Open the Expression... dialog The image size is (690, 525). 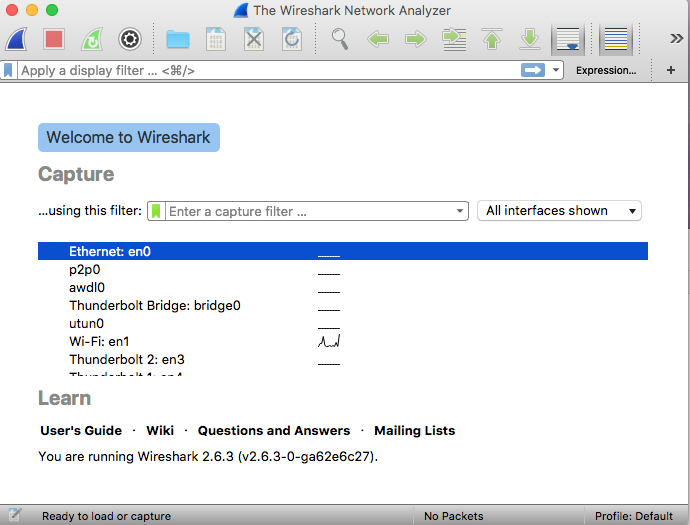(606, 70)
